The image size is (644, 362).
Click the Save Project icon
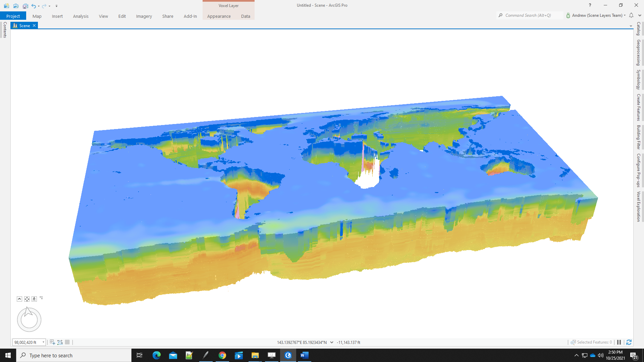click(25, 6)
